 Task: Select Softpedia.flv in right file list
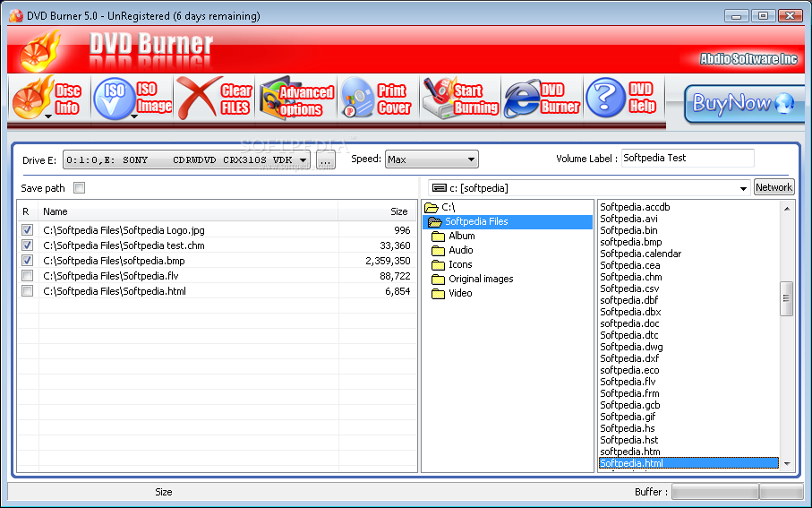[x=628, y=382]
